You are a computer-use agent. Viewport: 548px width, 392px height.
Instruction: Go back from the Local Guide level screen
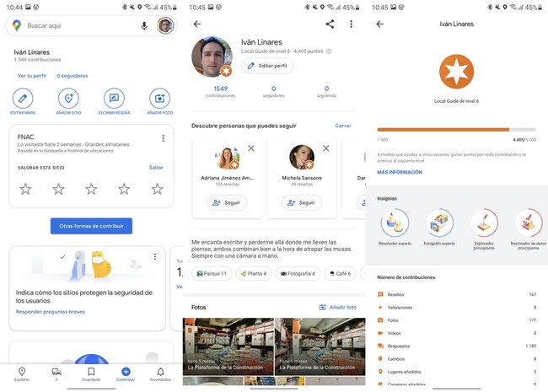point(380,24)
